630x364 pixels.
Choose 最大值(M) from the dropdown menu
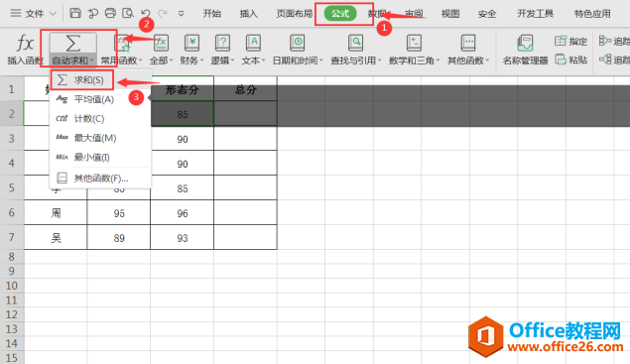[x=100, y=138]
